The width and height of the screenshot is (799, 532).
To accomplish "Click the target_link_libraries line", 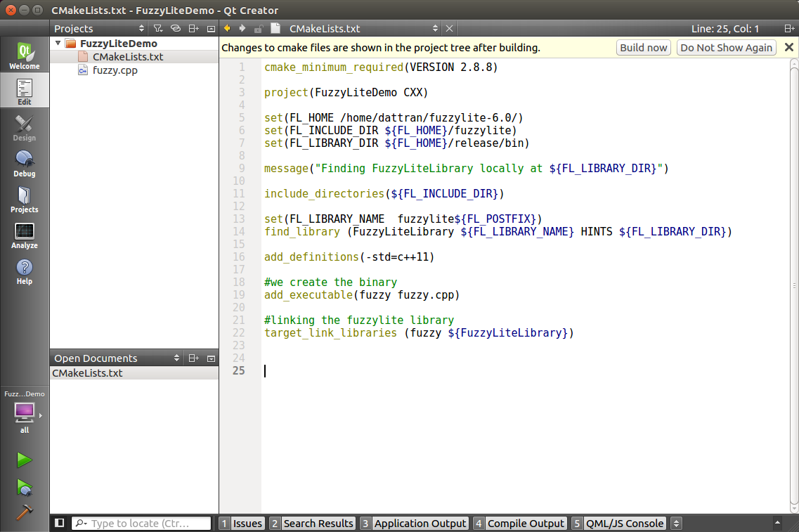I will click(x=419, y=332).
